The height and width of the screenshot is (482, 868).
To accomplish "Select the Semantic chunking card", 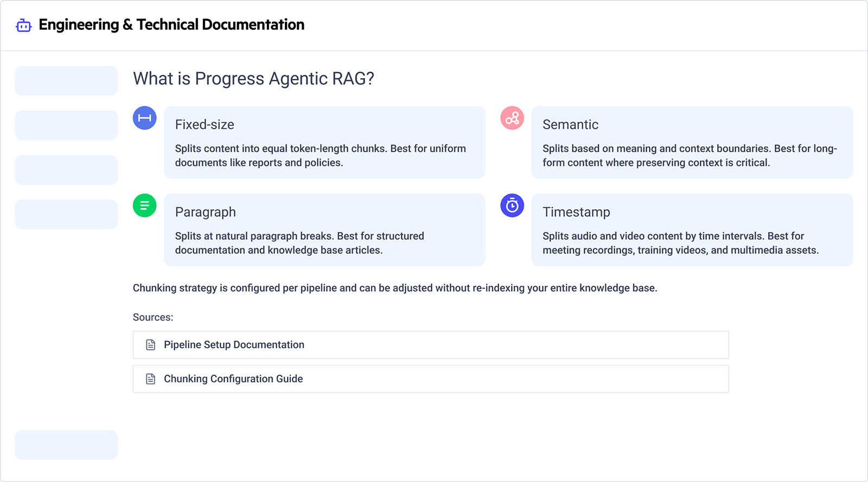I will [692, 143].
